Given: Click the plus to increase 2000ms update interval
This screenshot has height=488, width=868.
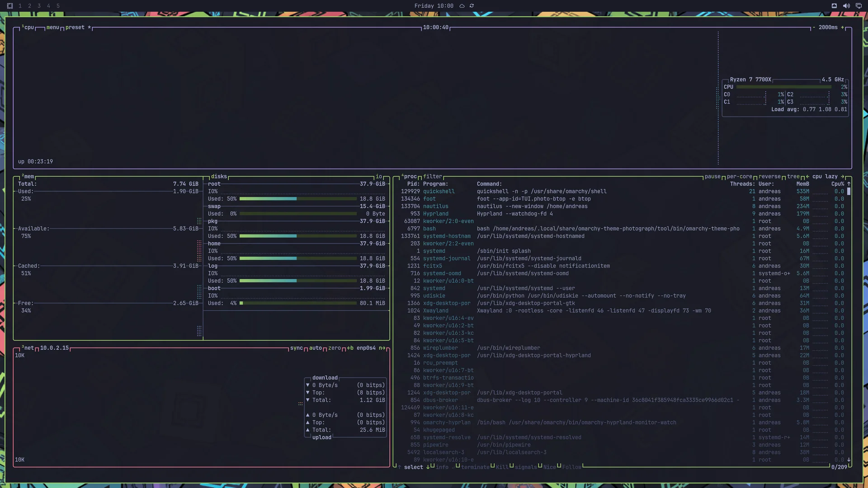Looking at the screenshot, I should click(x=843, y=28).
